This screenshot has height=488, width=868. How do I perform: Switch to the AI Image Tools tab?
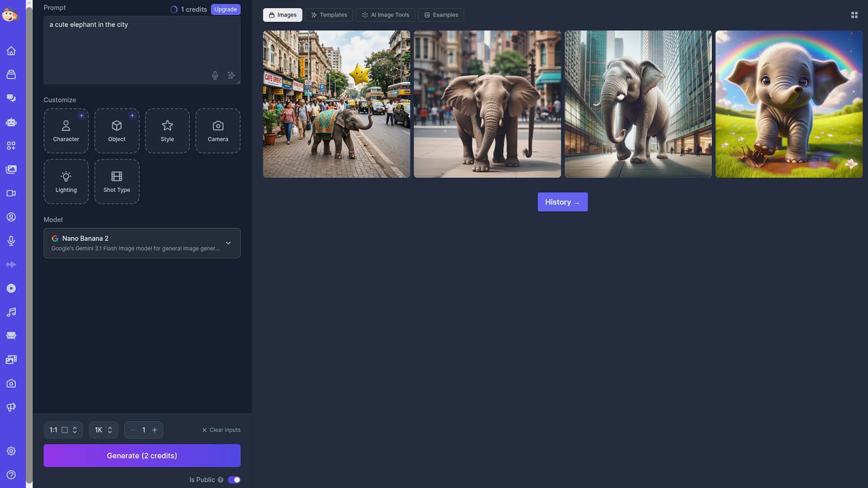386,15
